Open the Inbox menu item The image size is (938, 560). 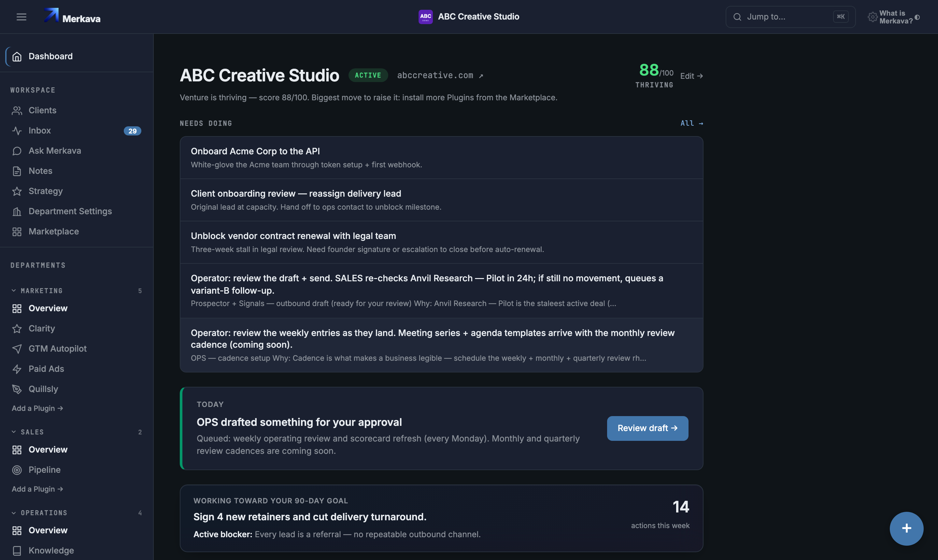tap(76, 131)
